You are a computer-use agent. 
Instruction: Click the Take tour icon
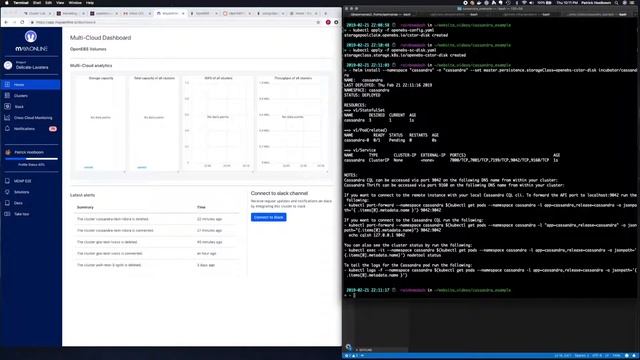[7, 214]
